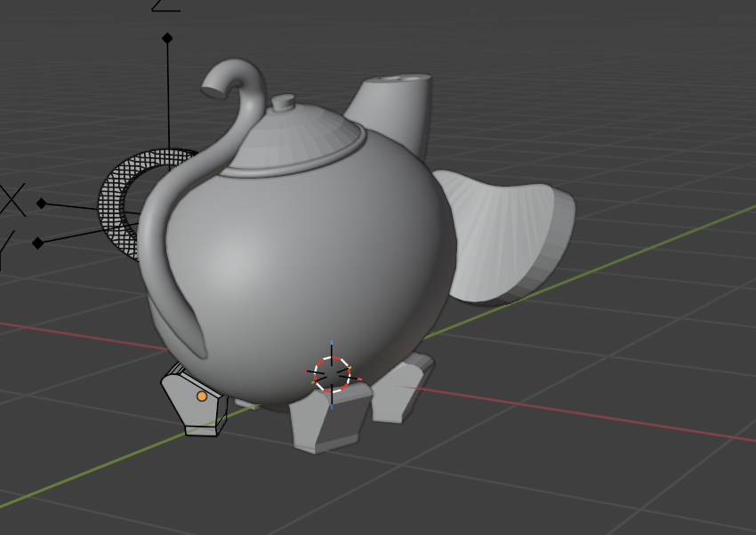Click the upper-left black diamond handle

pyautogui.click(x=41, y=204)
